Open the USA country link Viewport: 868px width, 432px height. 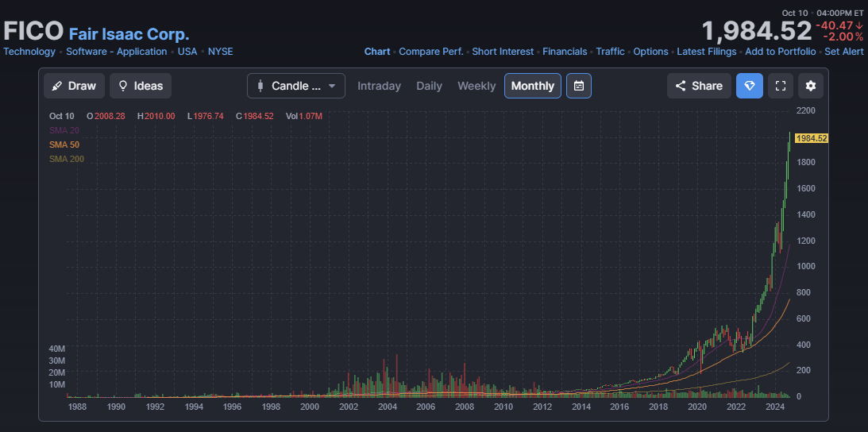pyautogui.click(x=187, y=52)
